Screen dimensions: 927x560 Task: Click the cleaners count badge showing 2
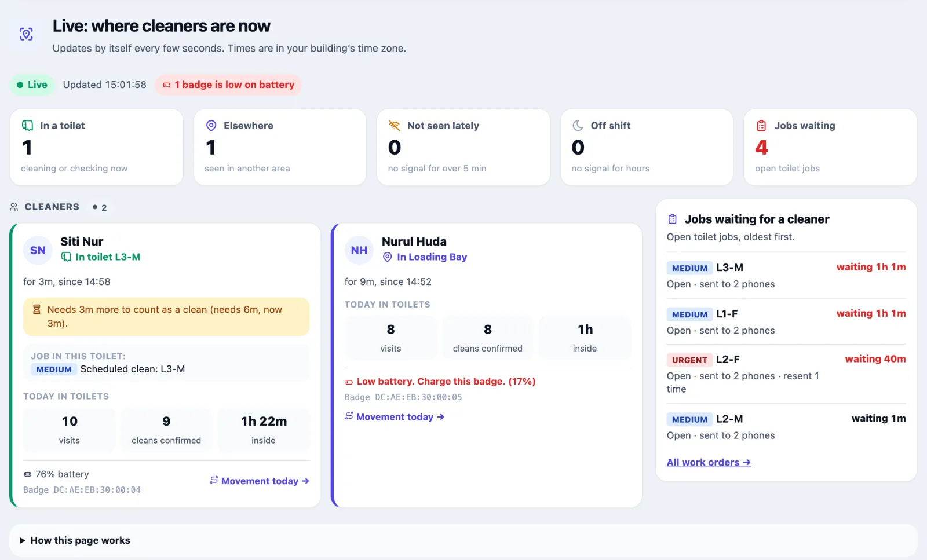[100, 207]
